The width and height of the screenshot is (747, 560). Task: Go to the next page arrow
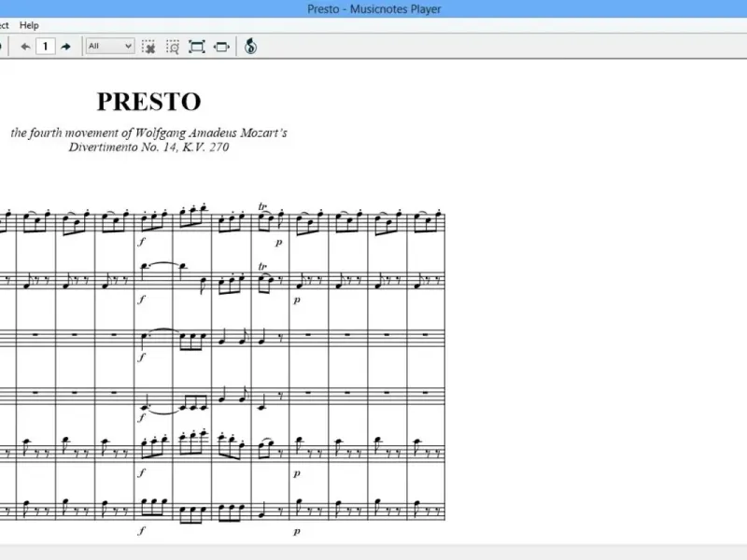pyautogui.click(x=65, y=47)
